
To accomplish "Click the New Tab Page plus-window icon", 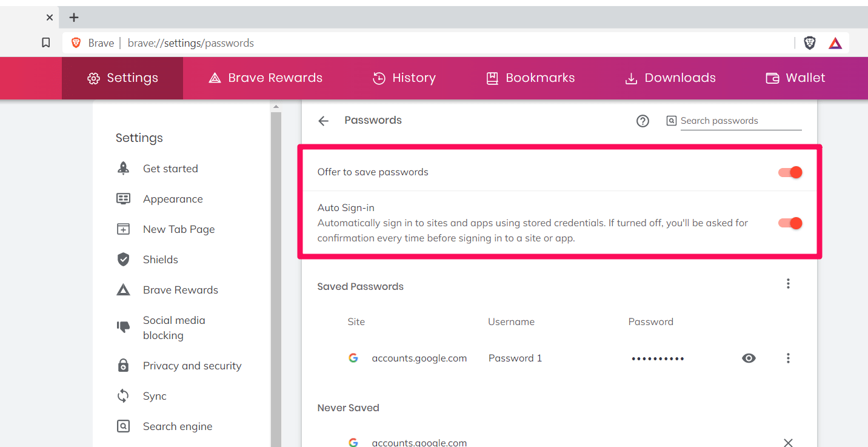I will (123, 229).
